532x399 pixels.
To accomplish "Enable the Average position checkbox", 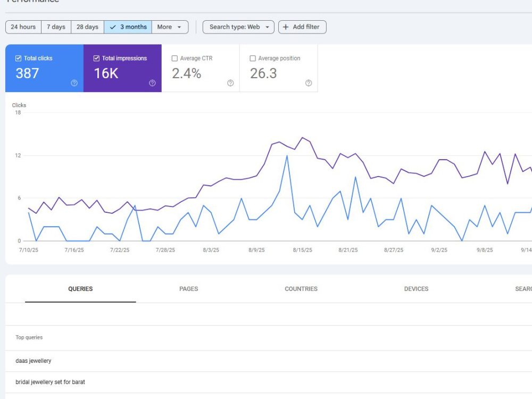I will [x=253, y=59].
